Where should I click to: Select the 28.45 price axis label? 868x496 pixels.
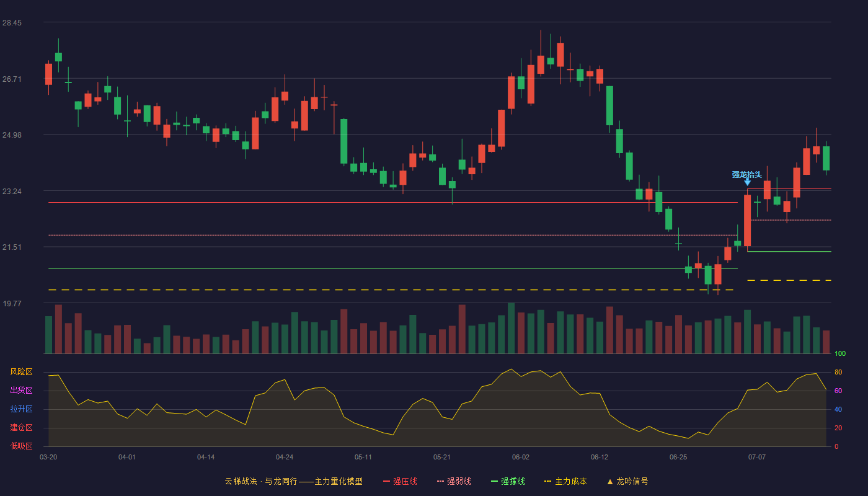click(x=12, y=23)
